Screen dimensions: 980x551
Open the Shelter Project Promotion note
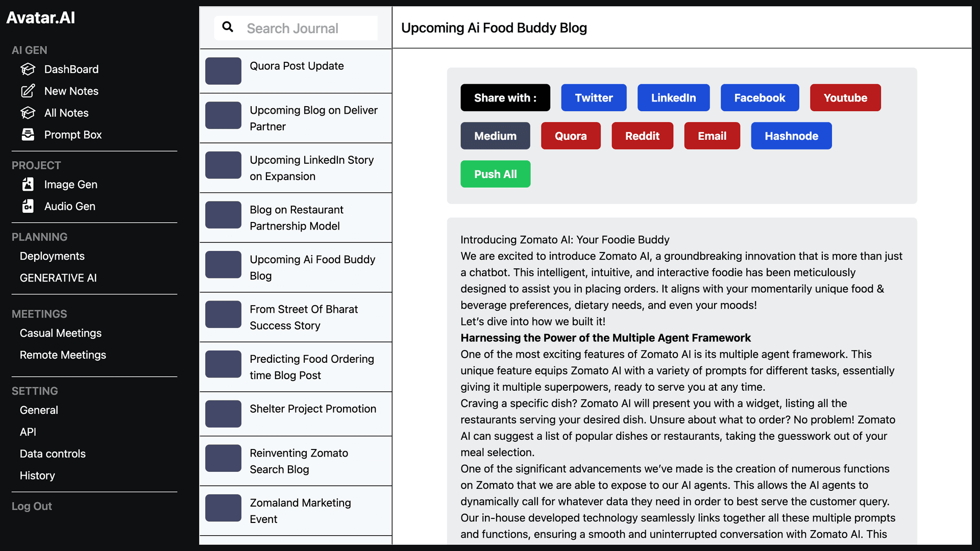(x=296, y=414)
